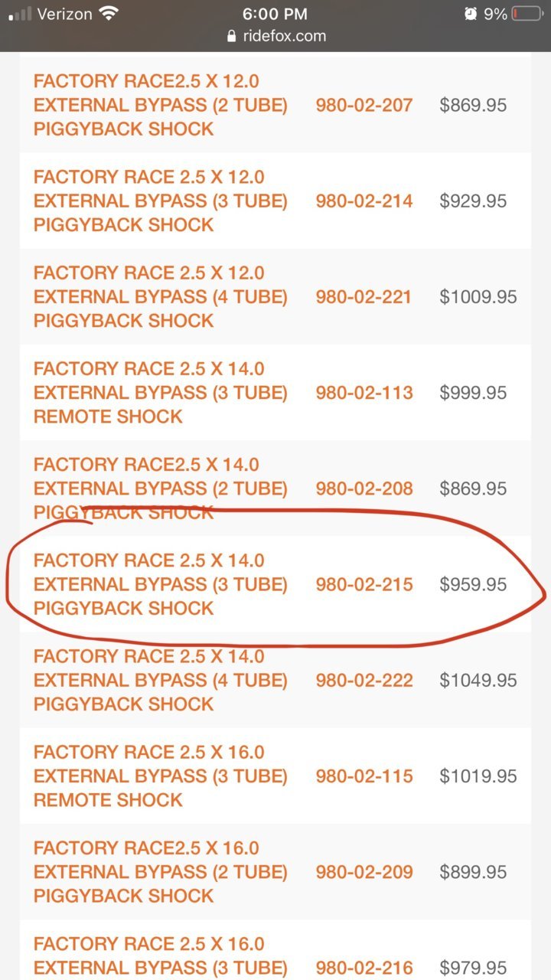Tap the battery icon in status bar
Viewport: 551px width, 980px height.
[x=527, y=14]
